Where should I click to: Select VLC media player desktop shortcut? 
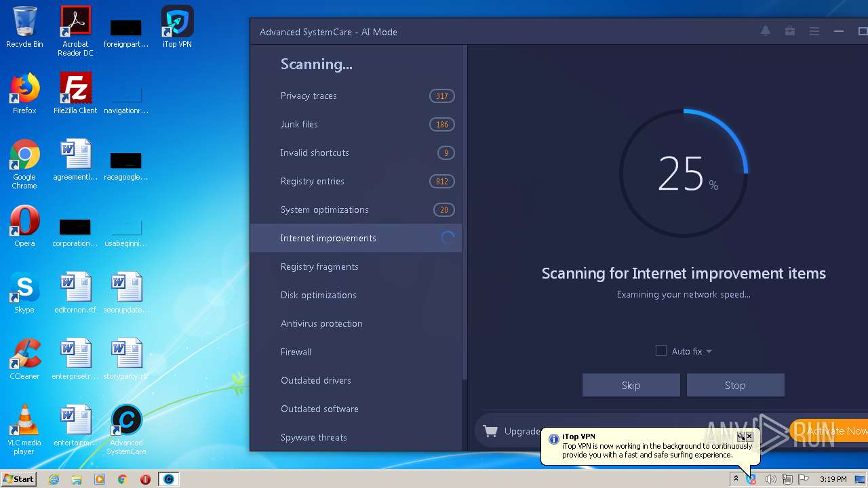point(24,430)
